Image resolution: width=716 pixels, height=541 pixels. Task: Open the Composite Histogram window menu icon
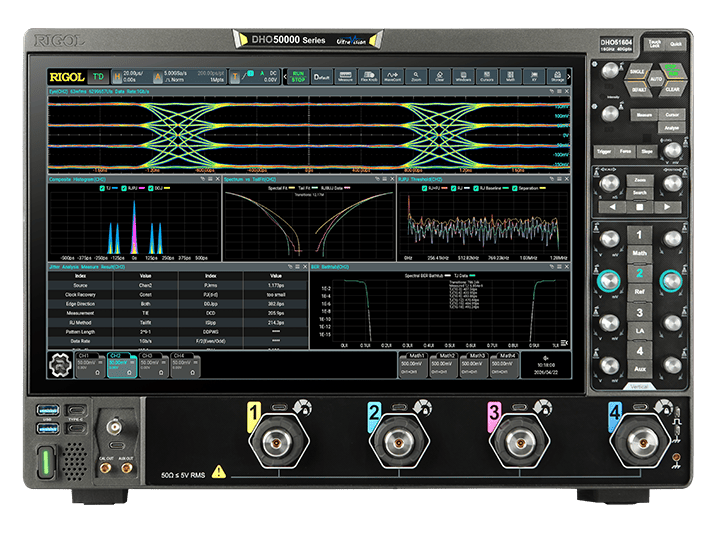tap(210, 179)
